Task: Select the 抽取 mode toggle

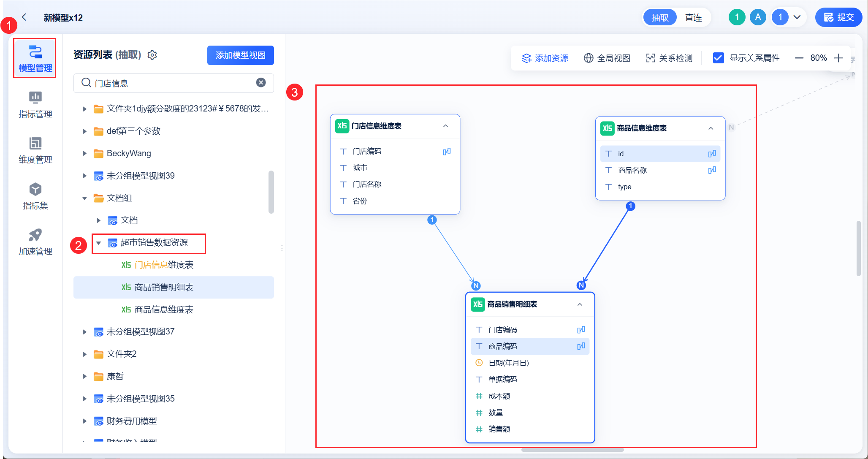Action: click(x=660, y=18)
